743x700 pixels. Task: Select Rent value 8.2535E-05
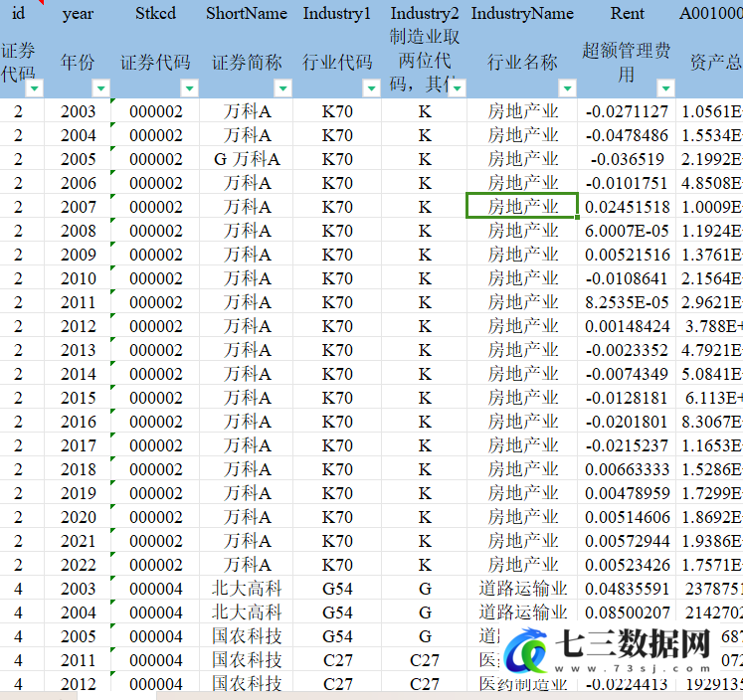pos(627,302)
